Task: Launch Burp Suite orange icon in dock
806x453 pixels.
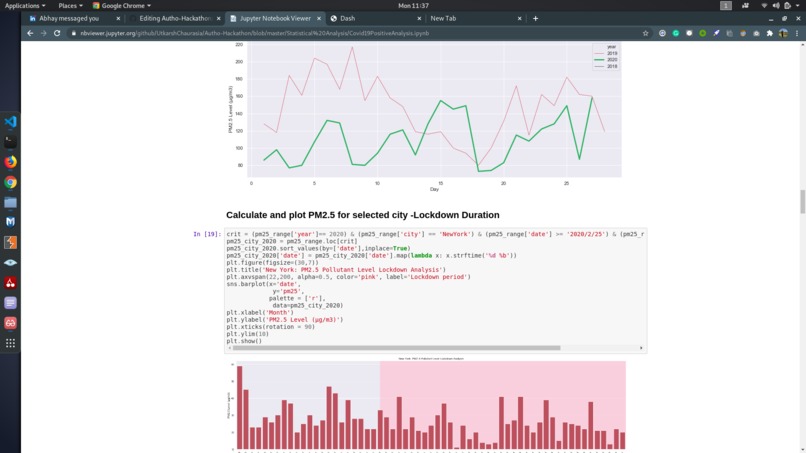Action: [x=10, y=242]
